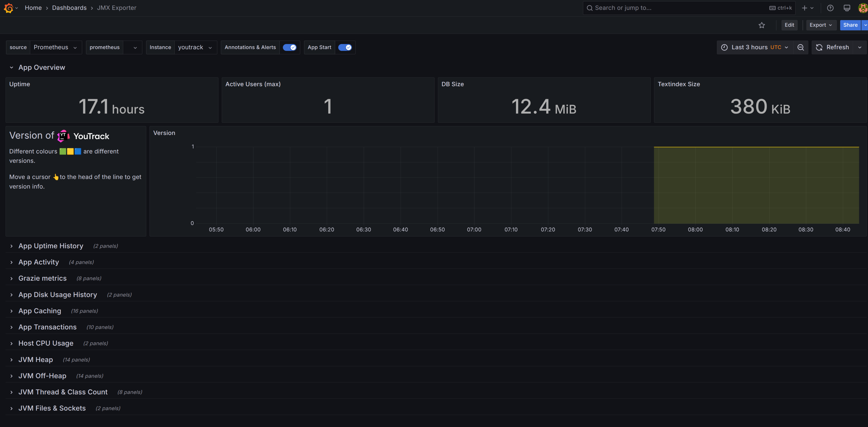
Task: Click the Refresh button
Action: pos(832,47)
